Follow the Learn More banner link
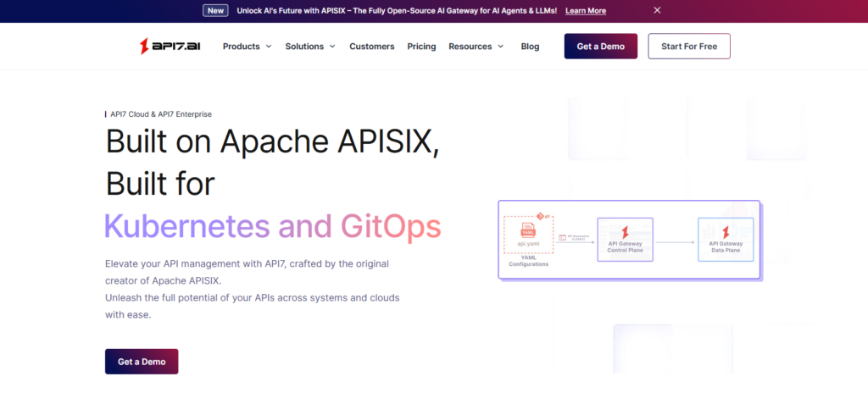 [585, 11]
